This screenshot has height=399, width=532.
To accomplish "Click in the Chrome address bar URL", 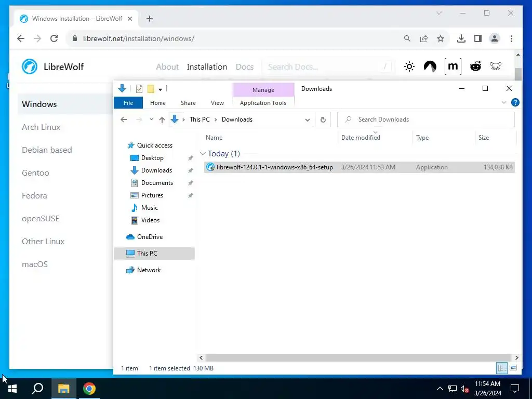I will [x=139, y=38].
